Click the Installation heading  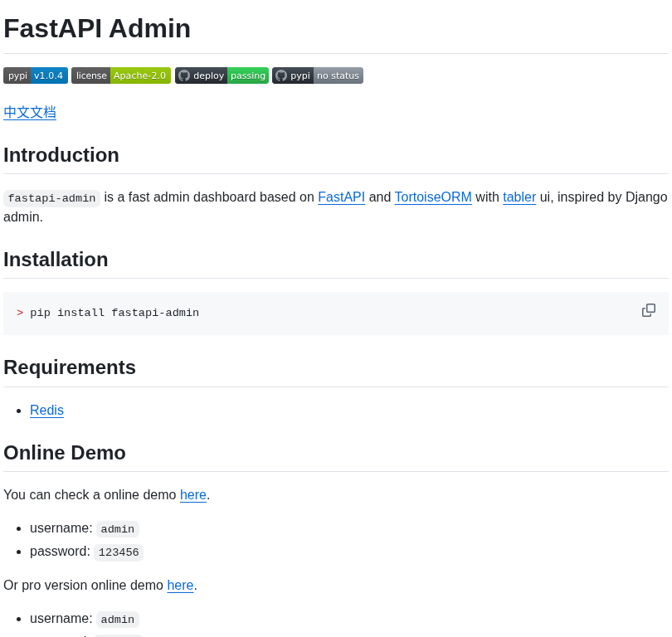(x=56, y=259)
